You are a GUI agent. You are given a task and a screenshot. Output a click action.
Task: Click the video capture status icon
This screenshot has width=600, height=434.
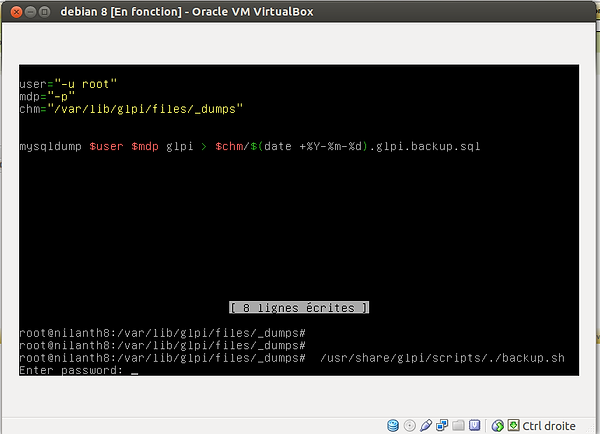coord(474,425)
